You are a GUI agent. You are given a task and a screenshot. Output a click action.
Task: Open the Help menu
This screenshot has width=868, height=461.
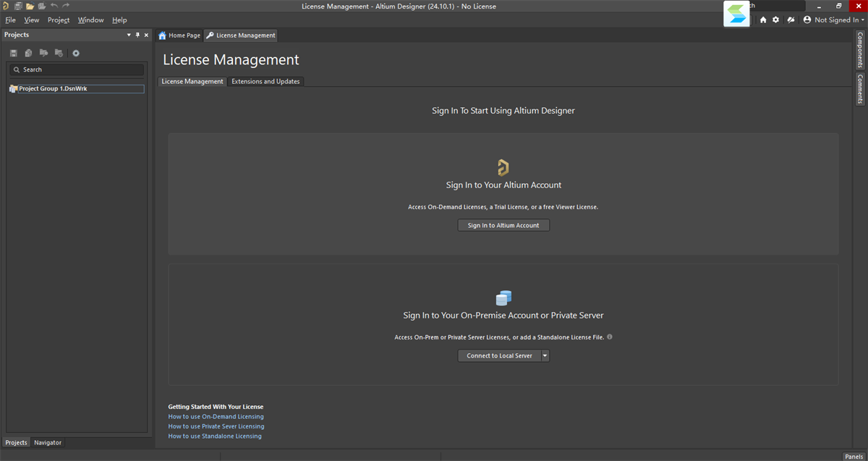pyautogui.click(x=119, y=20)
